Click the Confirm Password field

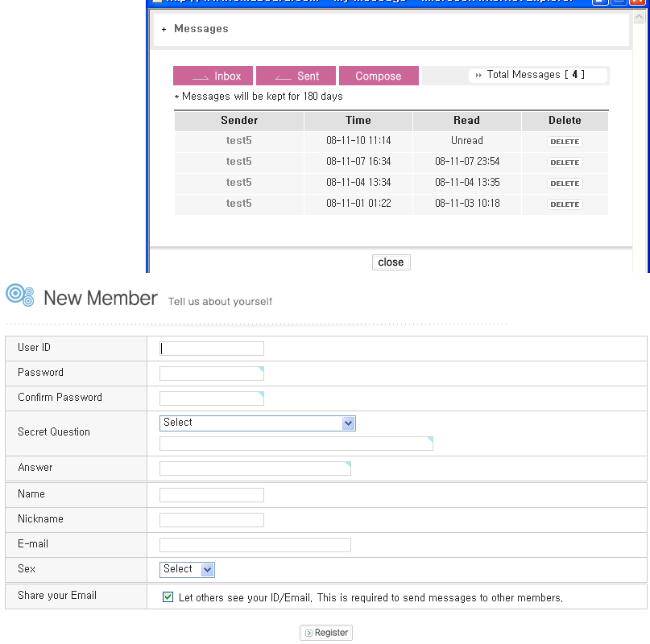point(211,398)
